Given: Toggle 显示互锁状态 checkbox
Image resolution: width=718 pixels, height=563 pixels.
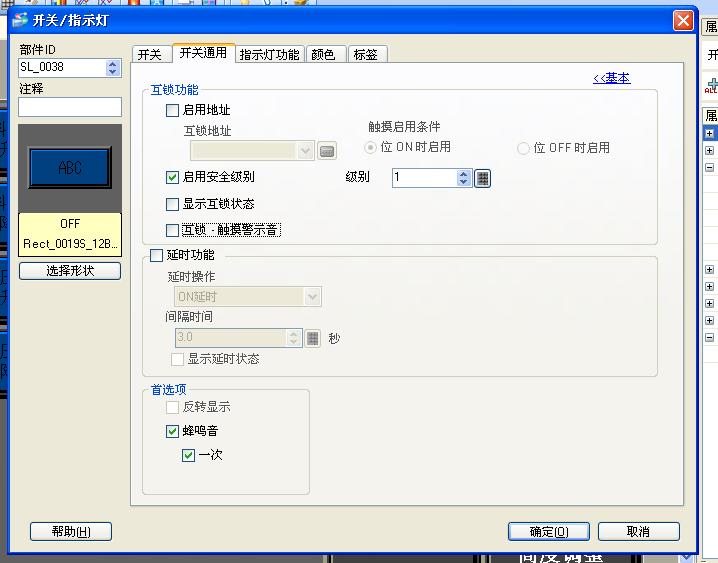Looking at the screenshot, I should click(x=173, y=204).
